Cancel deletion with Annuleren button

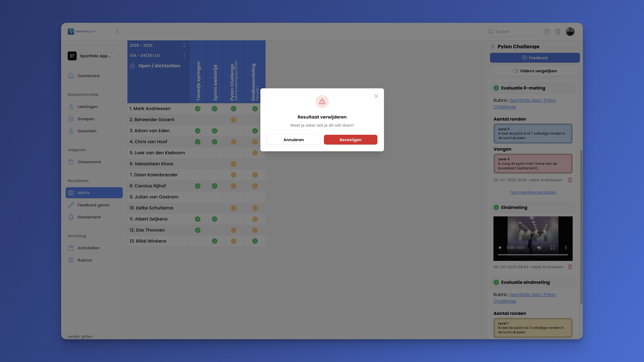tap(294, 140)
